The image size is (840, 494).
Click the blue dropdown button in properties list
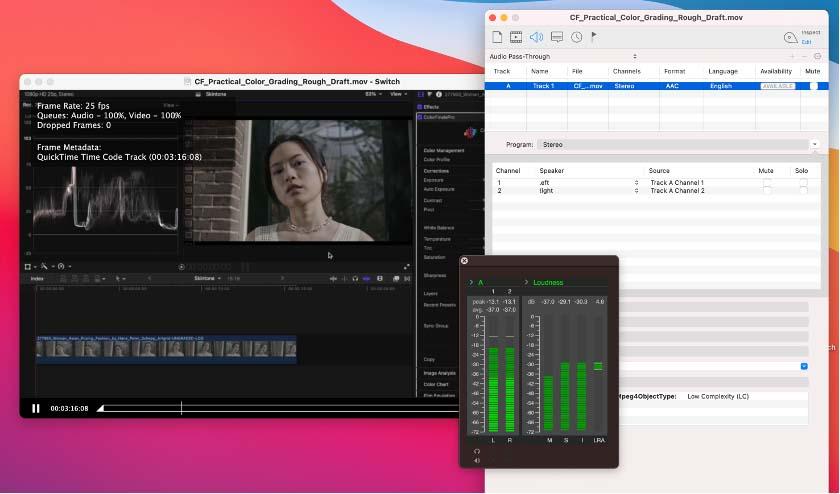click(x=804, y=366)
